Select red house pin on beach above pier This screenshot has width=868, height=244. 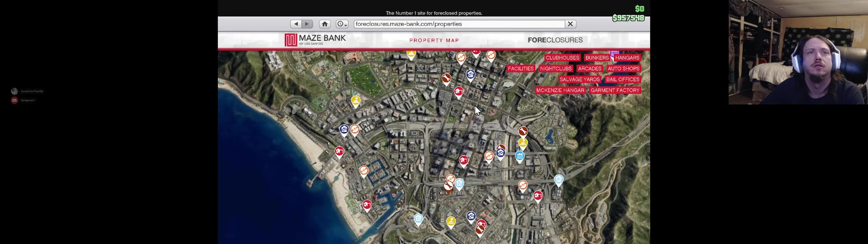(x=339, y=152)
